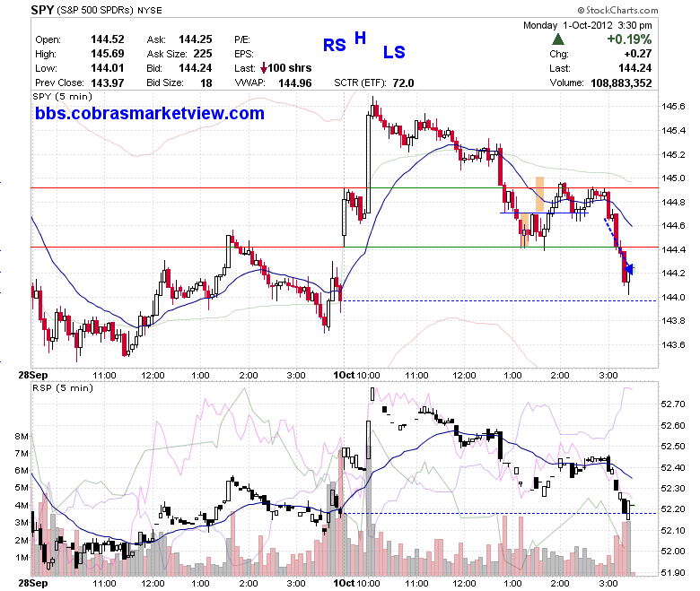This screenshot has width=700, height=591.
Task: Click the 8M volume axis label
Action: pos(22,436)
